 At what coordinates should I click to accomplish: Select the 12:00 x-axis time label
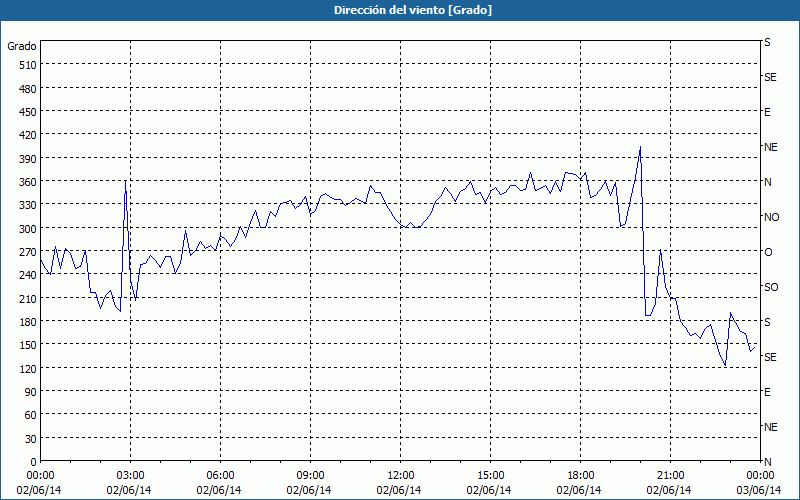click(401, 476)
